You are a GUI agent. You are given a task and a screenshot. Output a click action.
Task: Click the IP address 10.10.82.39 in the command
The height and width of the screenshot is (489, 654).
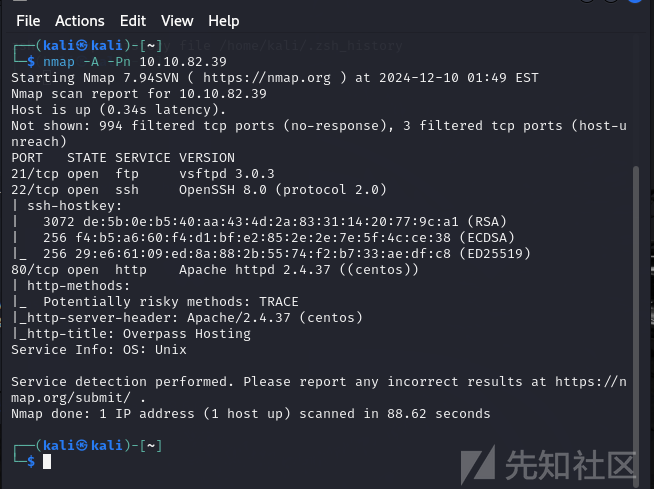coord(183,62)
